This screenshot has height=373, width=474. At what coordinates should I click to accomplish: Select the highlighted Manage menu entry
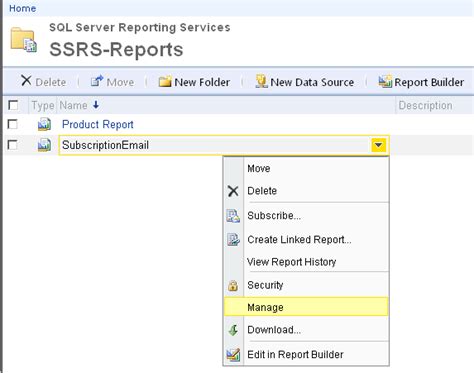coord(306,307)
